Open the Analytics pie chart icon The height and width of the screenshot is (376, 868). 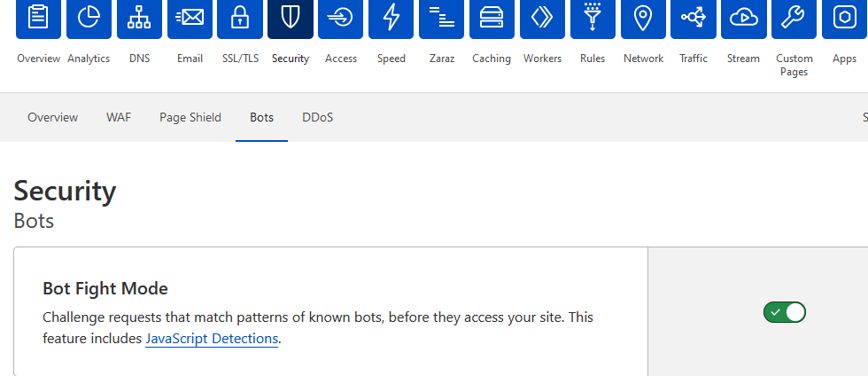(x=89, y=18)
